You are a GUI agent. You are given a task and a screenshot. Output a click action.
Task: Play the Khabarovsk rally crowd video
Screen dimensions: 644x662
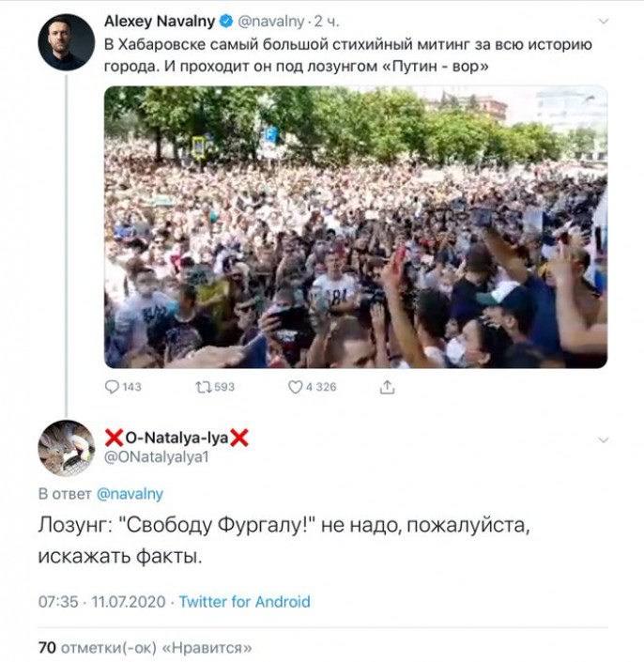(x=355, y=226)
